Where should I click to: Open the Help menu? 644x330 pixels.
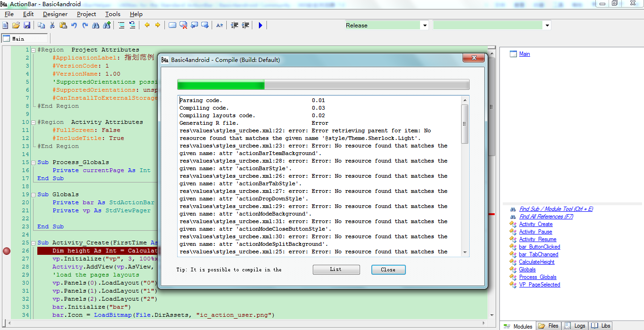click(x=136, y=14)
